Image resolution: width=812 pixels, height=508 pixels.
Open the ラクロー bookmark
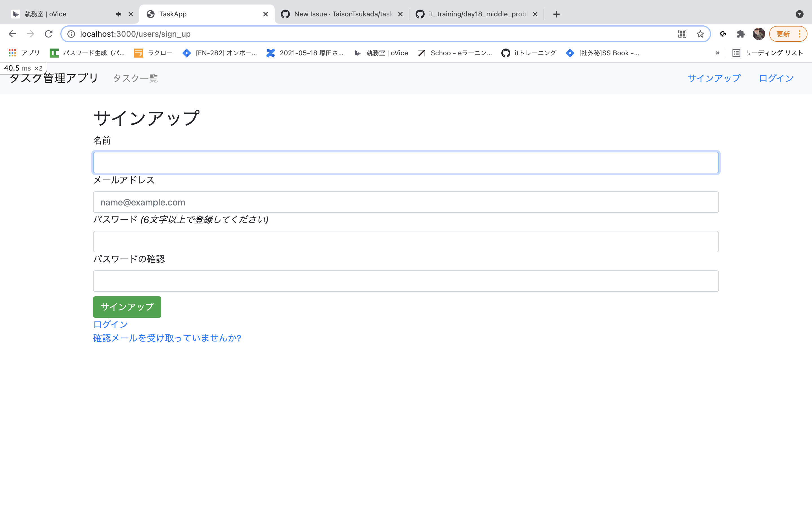(153, 53)
